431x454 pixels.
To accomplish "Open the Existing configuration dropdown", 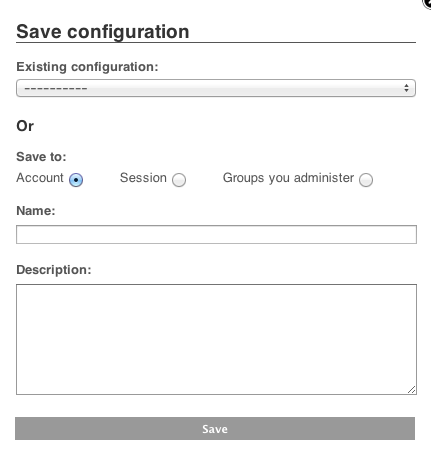I will click(216, 88).
